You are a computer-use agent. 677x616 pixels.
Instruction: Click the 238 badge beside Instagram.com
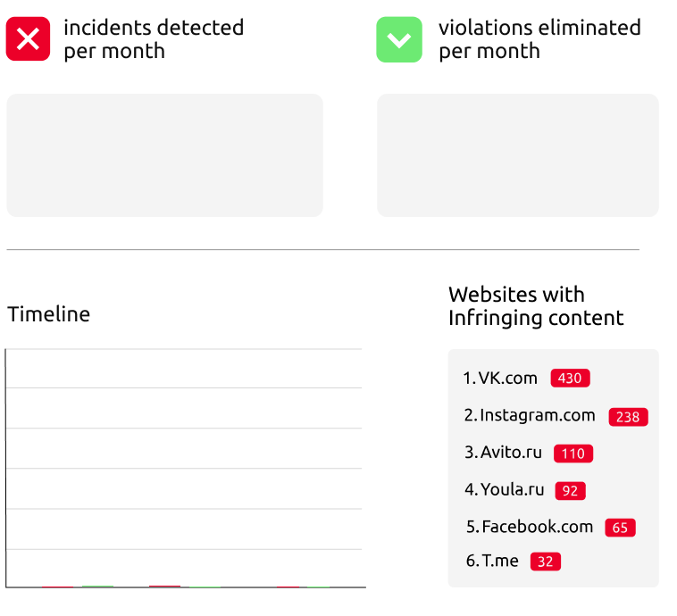point(628,417)
